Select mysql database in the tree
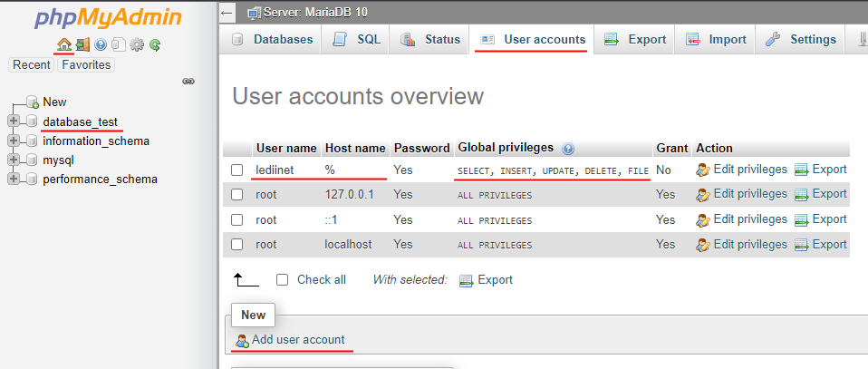The image size is (868, 369). coord(58,160)
